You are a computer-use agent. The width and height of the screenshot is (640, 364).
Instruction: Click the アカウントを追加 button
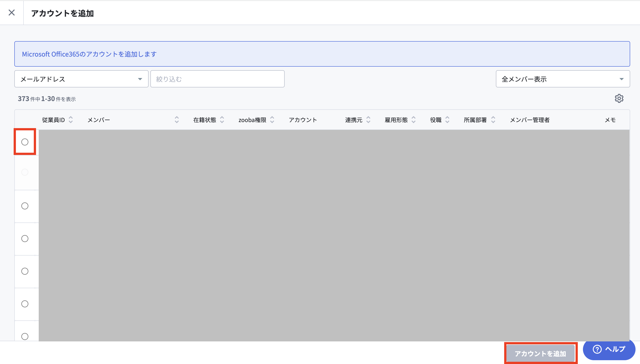click(540, 353)
